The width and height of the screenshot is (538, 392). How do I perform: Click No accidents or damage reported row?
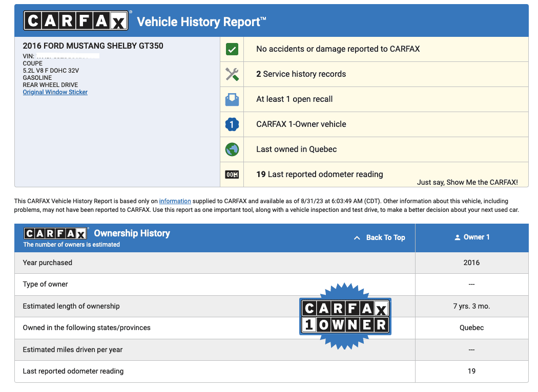[x=375, y=49]
